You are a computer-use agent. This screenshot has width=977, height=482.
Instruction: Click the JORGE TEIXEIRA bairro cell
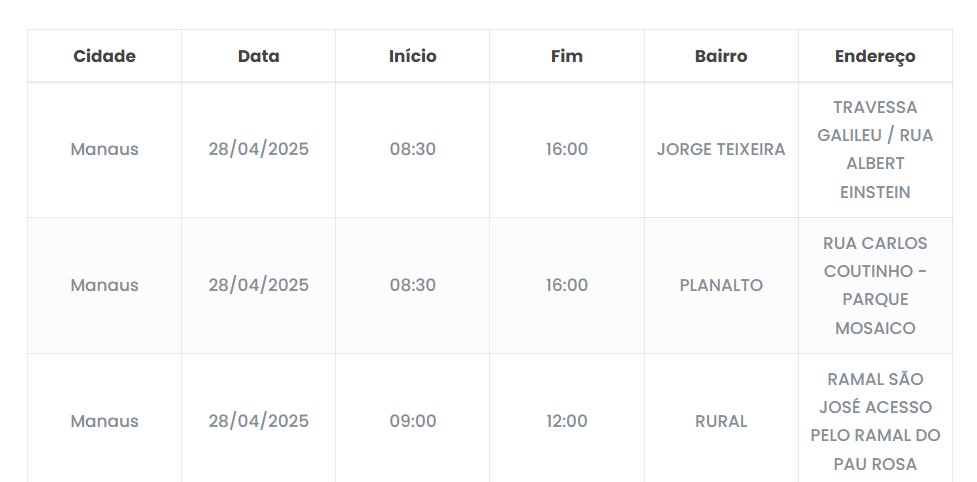click(720, 149)
